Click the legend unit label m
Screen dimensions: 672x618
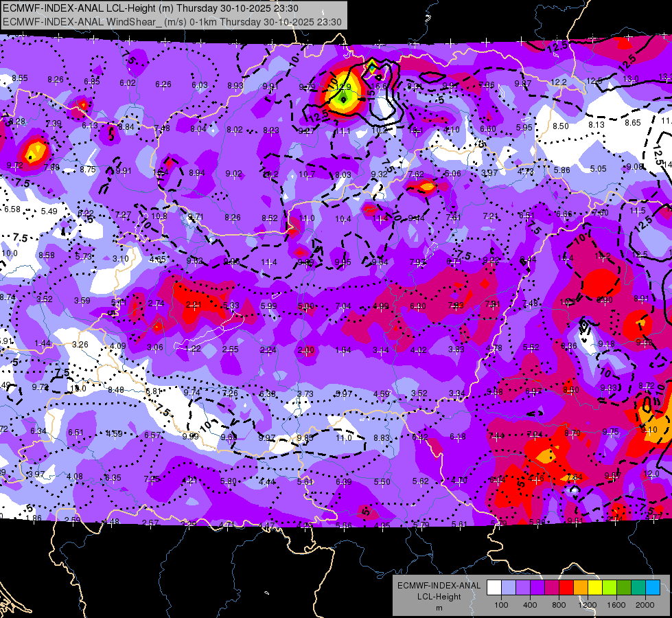coord(439,608)
